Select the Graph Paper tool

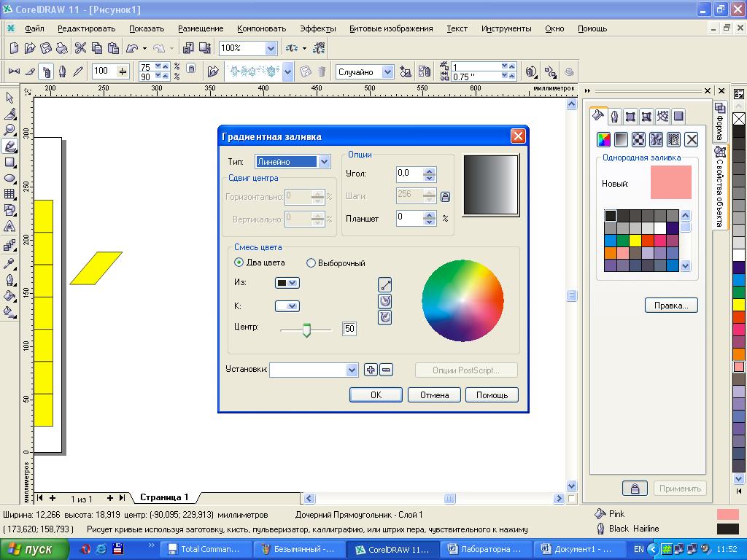[9, 194]
